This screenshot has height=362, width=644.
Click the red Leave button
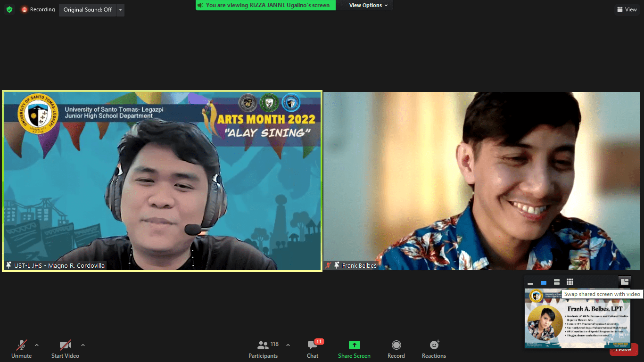[623, 350]
